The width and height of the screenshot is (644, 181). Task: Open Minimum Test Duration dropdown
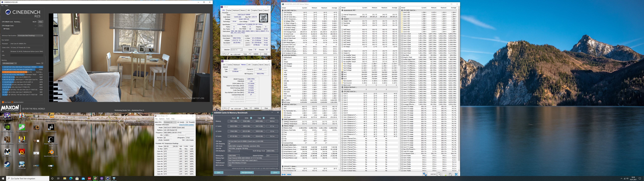click(30, 35)
